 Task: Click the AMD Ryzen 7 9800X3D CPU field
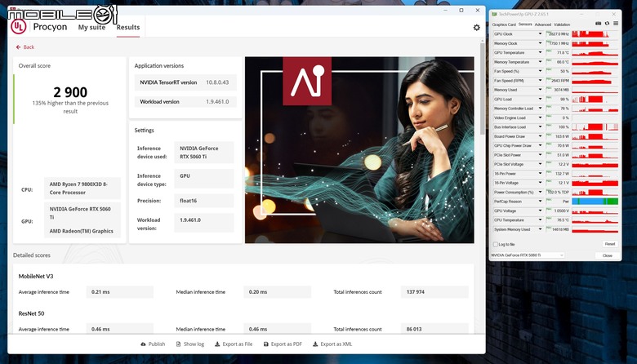coord(82,189)
